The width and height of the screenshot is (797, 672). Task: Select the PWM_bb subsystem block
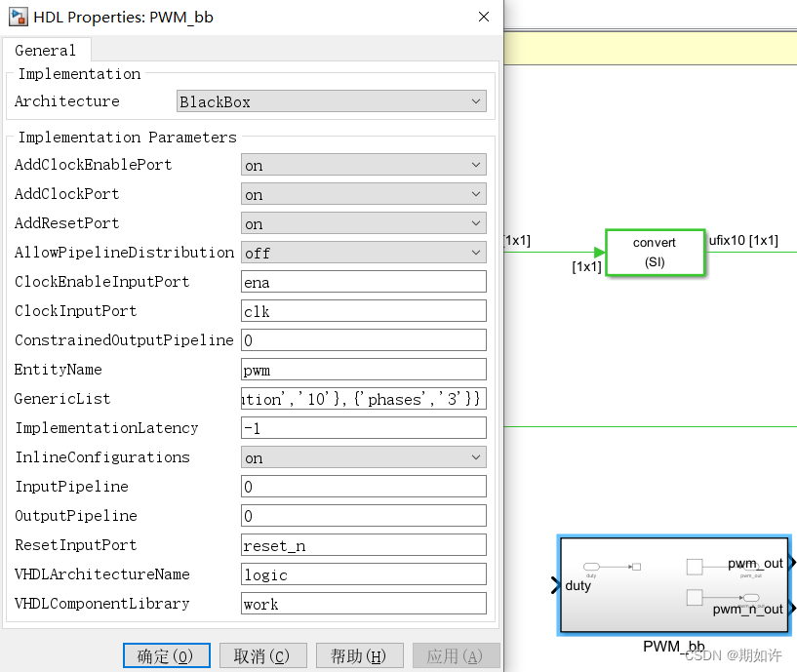coord(673,585)
